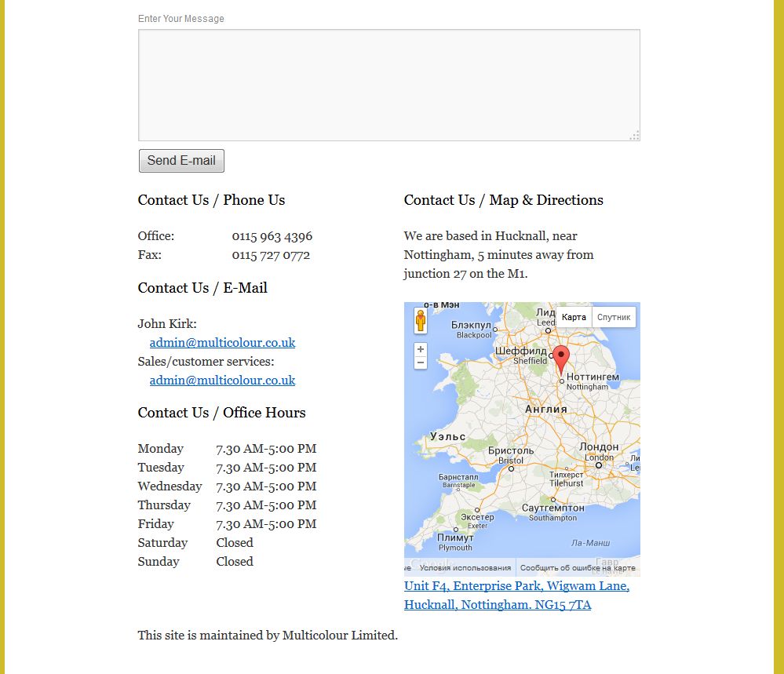Open the map's Условия использования link
Viewport: 784px width, 674px height.
click(465, 568)
